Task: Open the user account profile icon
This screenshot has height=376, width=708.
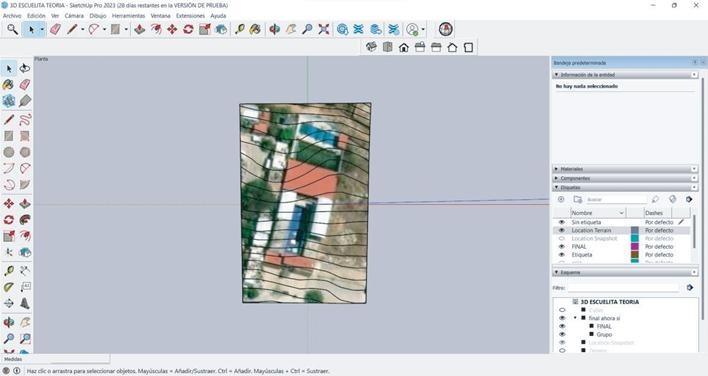Action: [x=412, y=29]
